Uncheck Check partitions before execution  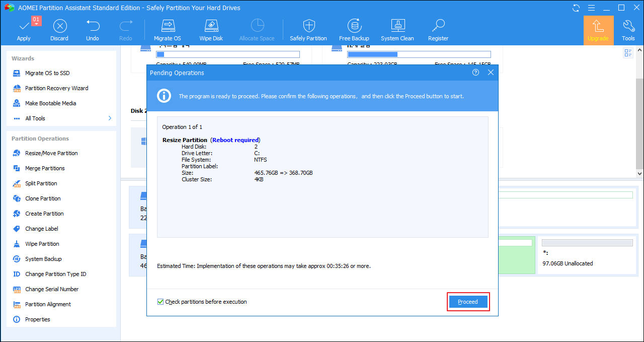pyautogui.click(x=160, y=302)
